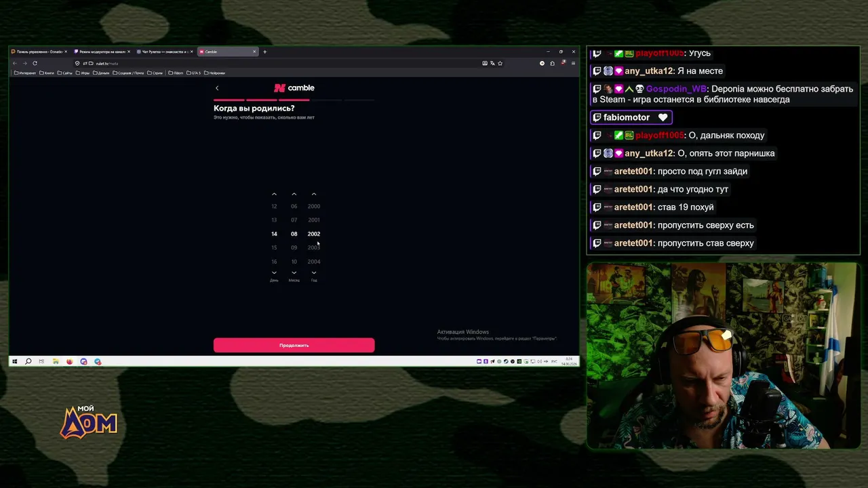This screenshot has height=488, width=868.
Task: Open Task View on taskbar
Action: pos(41,361)
